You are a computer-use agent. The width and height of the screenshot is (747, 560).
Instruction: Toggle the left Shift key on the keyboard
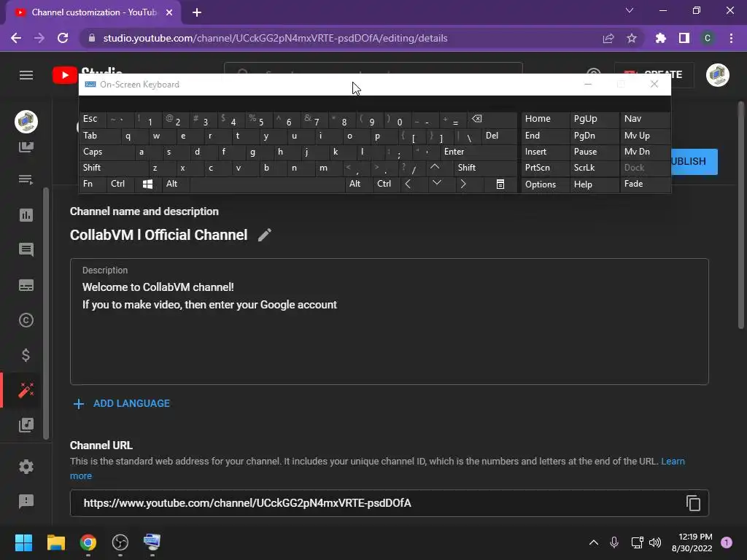tap(113, 168)
